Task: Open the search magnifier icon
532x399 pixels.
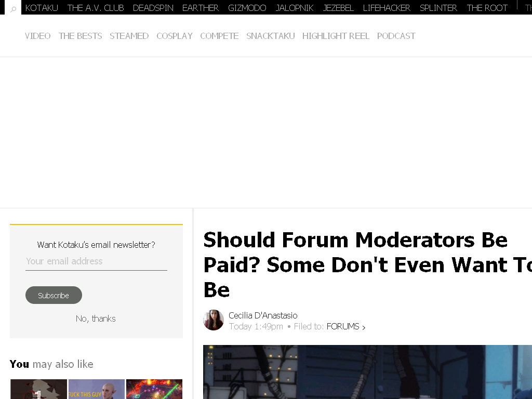Action: (13, 9)
